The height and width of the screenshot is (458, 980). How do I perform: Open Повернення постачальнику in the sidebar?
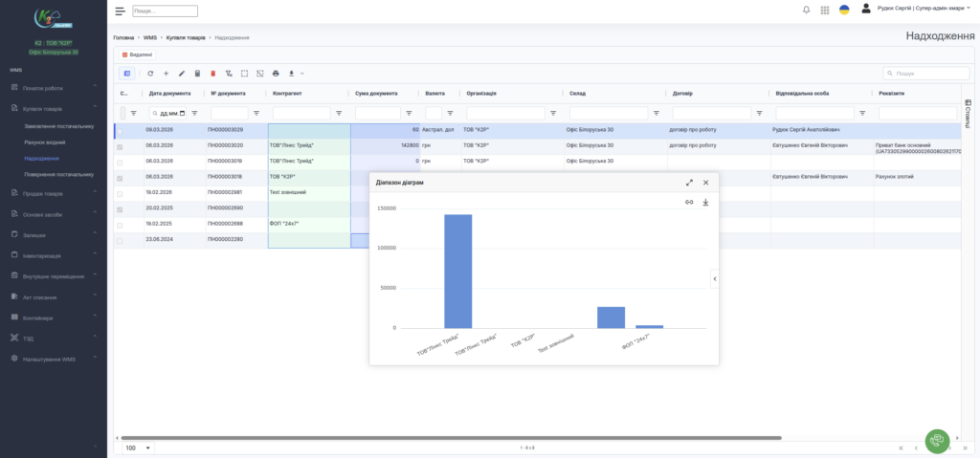pos(59,175)
